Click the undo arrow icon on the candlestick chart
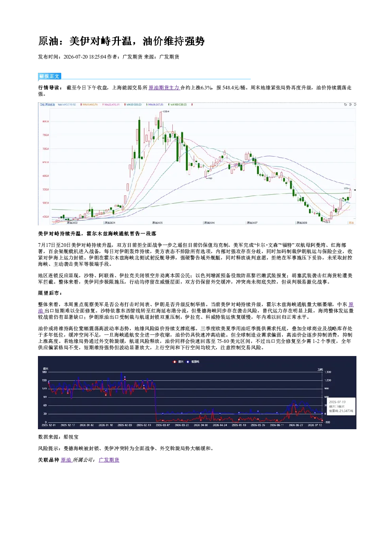 (345, 104)
